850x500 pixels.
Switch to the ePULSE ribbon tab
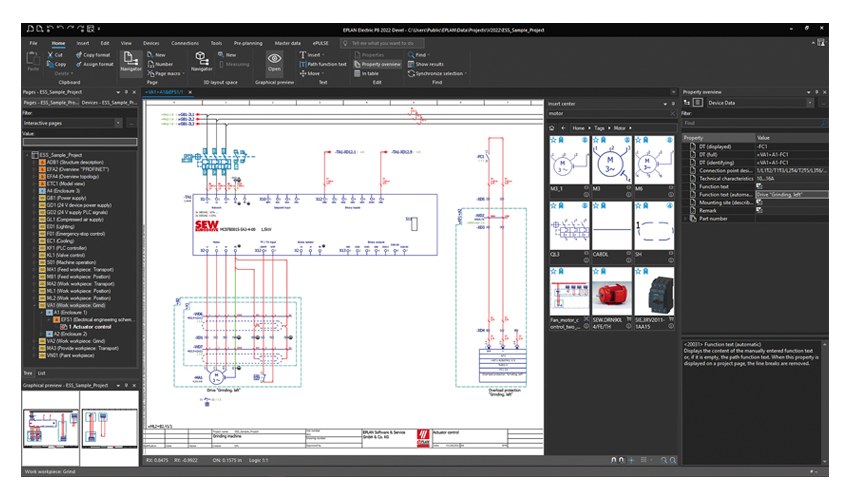point(320,43)
